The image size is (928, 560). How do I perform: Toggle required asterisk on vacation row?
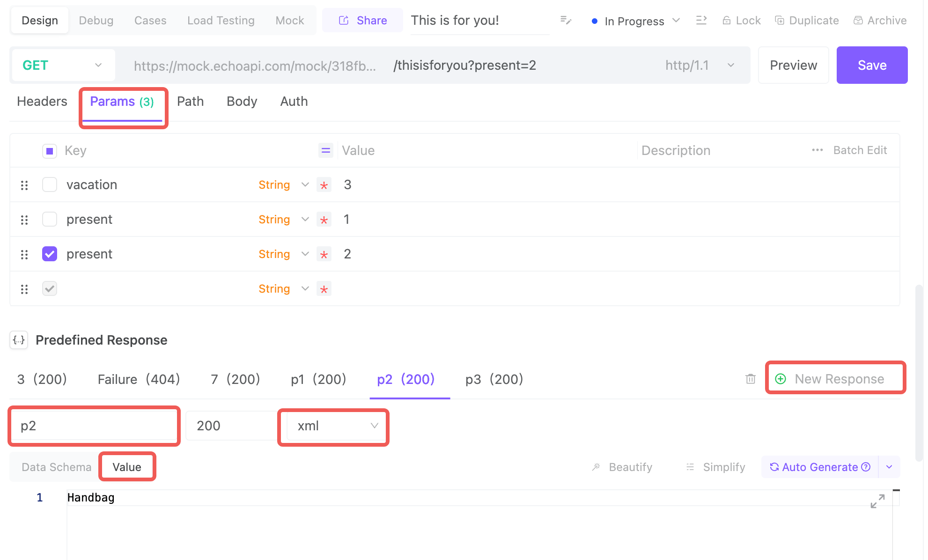click(x=324, y=185)
